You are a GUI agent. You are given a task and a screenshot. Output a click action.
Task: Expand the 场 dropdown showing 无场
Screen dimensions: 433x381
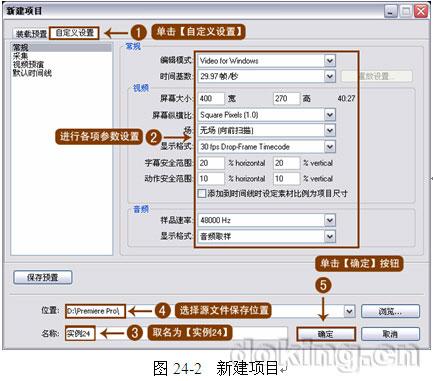coord(266,130)
